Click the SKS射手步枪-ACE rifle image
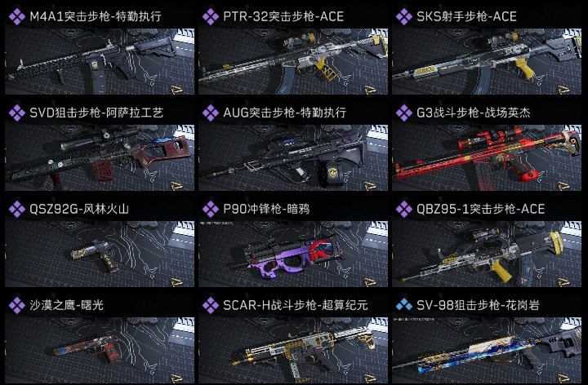 [487, 61]
